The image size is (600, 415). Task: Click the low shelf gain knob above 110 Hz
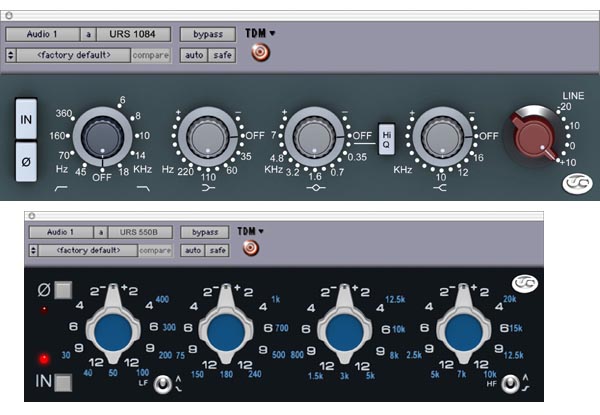point(208,137)
